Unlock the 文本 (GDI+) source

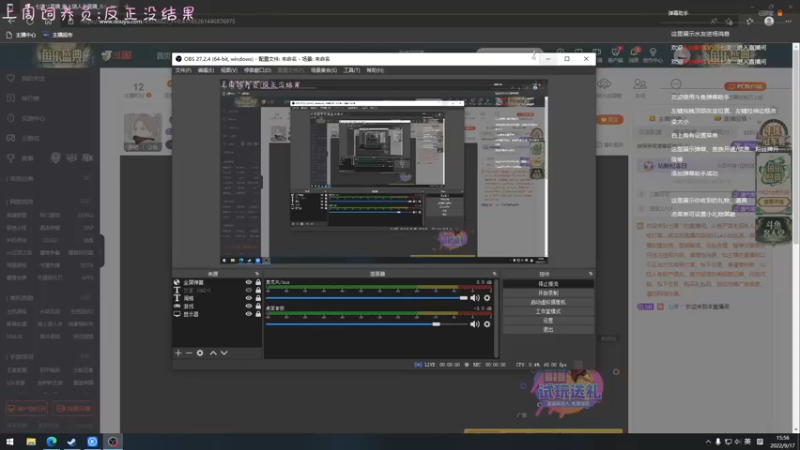tap(258, 290)
